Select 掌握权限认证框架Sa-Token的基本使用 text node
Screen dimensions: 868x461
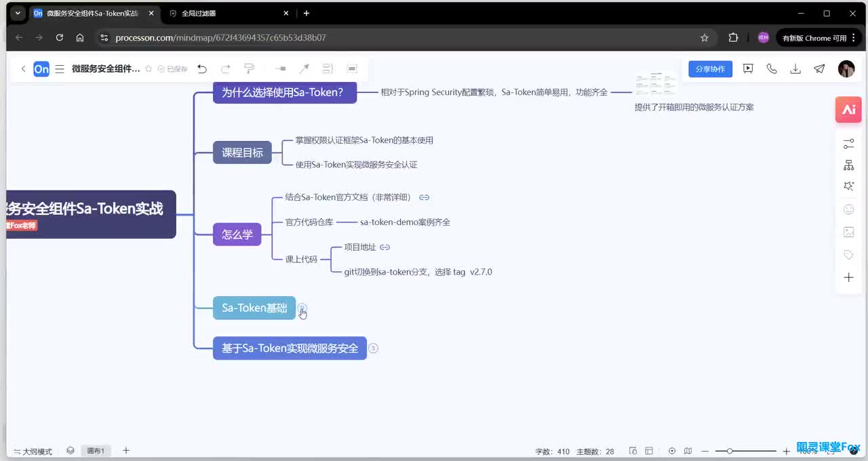point(364,140)
